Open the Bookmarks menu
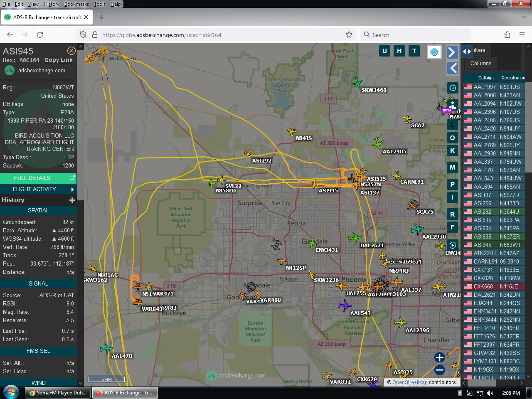Image resolution: width=532 pixels, height=399 pixels. [76, 4]
